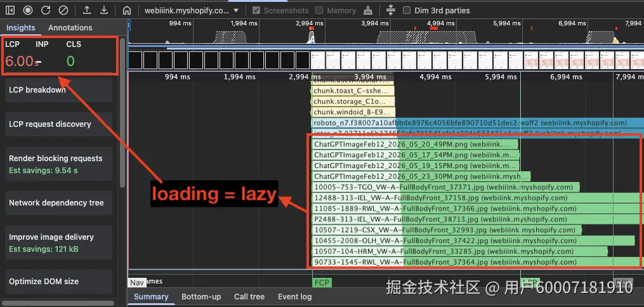Select the 10507-104-HRM FullBodyFront_33285.jpg request
This screenshot has width=644, height=307.
[459, 251]
